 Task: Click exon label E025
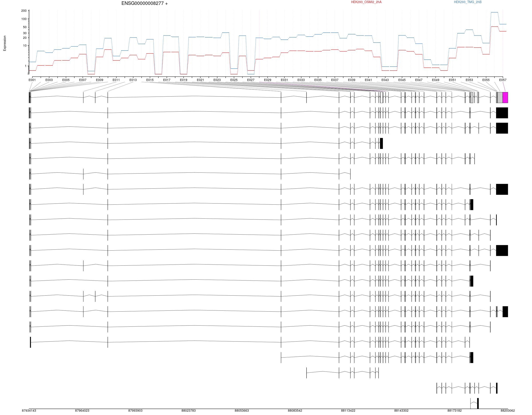click(x=234, y=80)
